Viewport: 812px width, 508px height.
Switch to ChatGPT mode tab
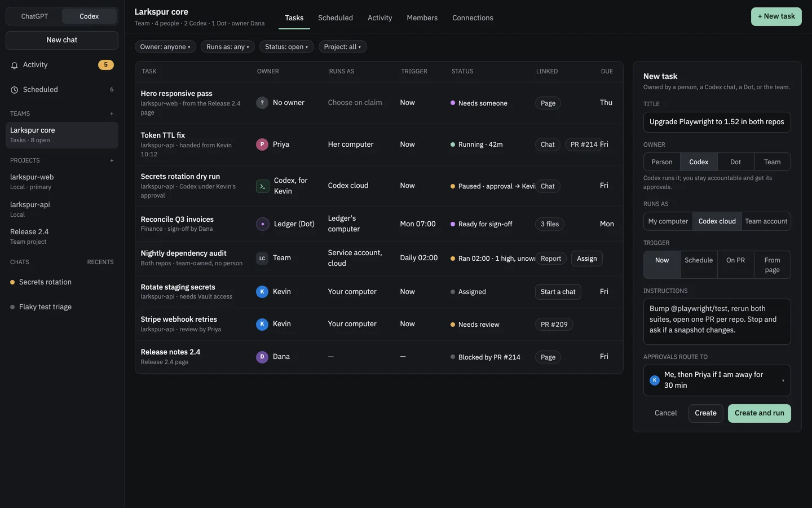34,16
